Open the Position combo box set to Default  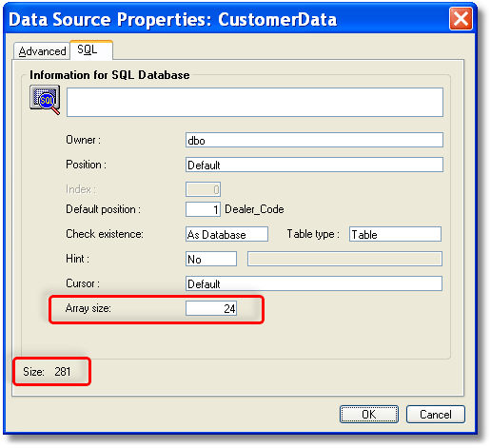[314, 165]
